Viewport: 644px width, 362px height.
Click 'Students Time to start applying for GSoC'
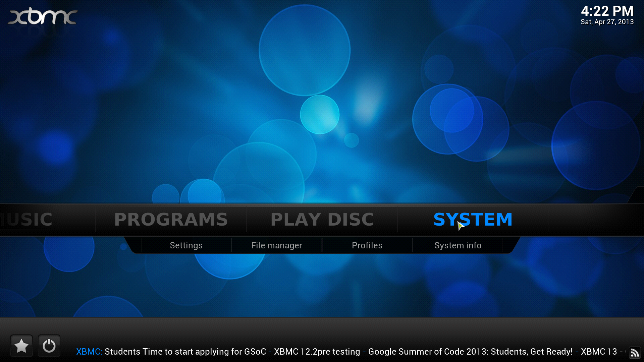185,352
